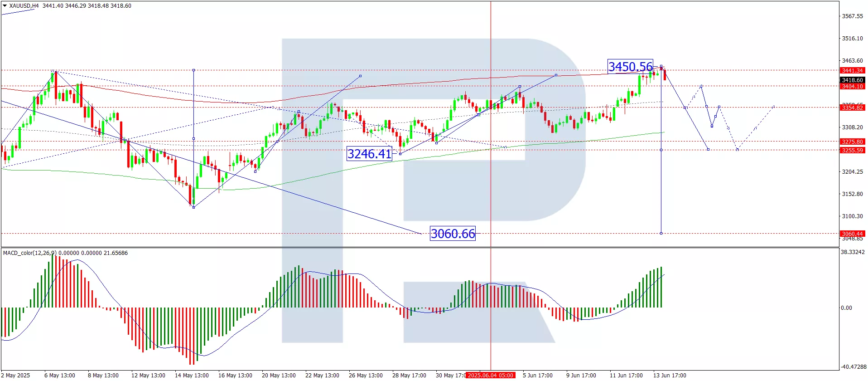Click the 3567.55 price scale label
Image resolution: width=868 pixels, height=381 pixels.
click(852, 16)
